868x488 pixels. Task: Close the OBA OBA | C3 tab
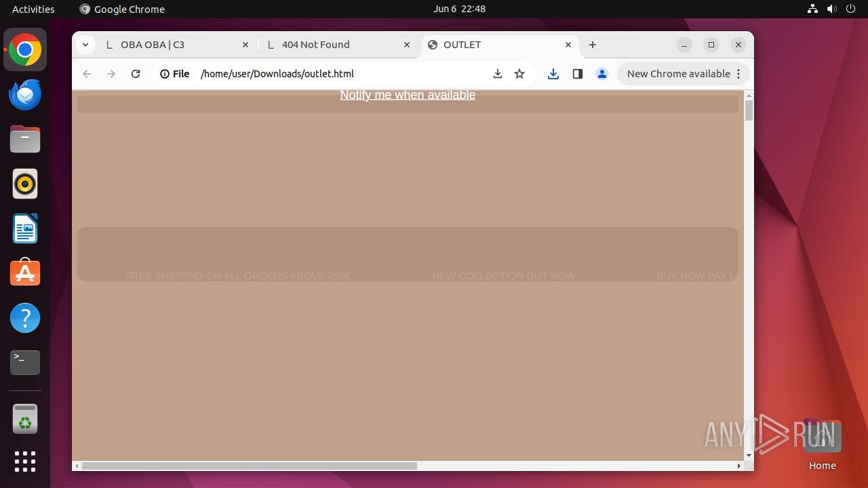pos(245,45)
